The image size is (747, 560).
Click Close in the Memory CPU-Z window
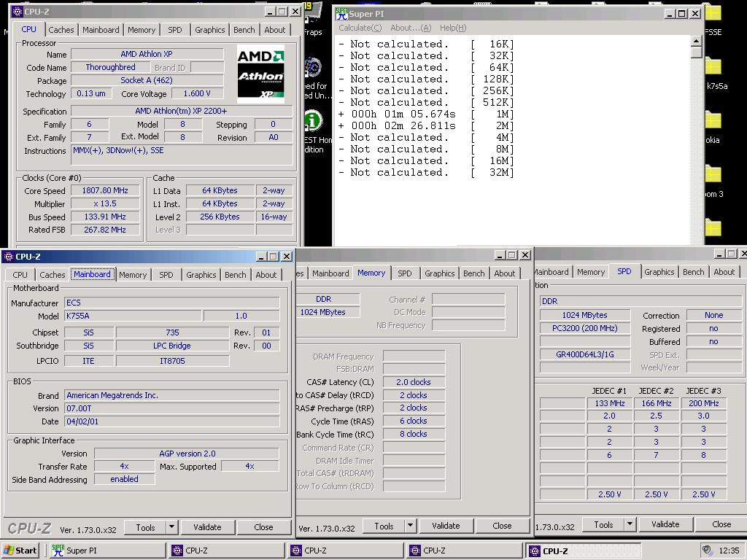click(x=502, y=526)
